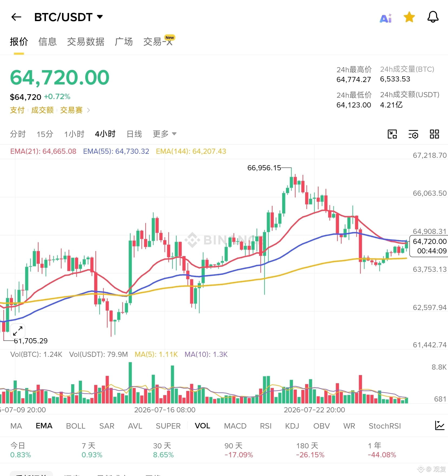This screenshot has width=448, height=476.
Task: Tap the 24h最低价 value 64,123.00
Action: click(x=354, y=105)
